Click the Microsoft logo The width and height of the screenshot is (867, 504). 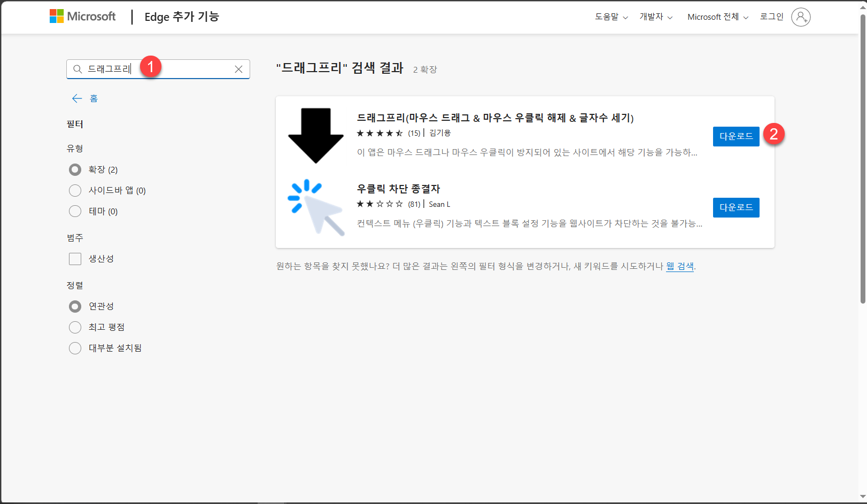(82, 17)
